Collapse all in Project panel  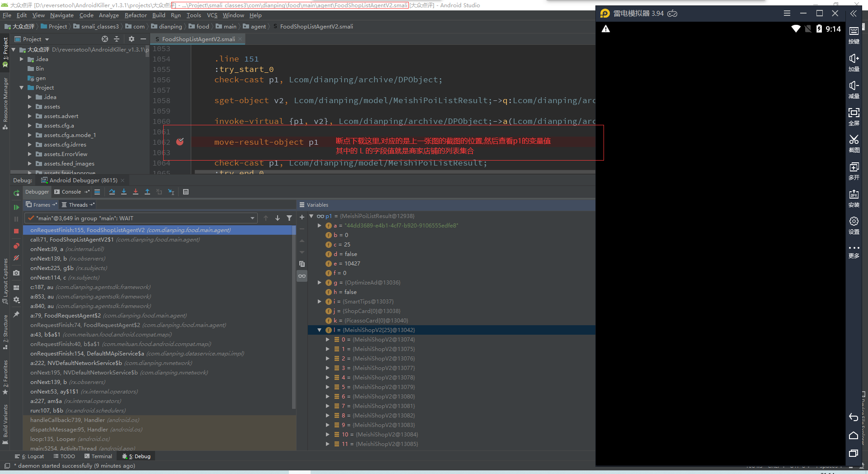(117, 39)
